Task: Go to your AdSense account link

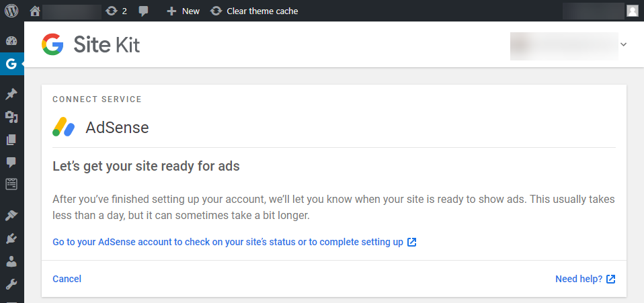Action: pos(235,242)
